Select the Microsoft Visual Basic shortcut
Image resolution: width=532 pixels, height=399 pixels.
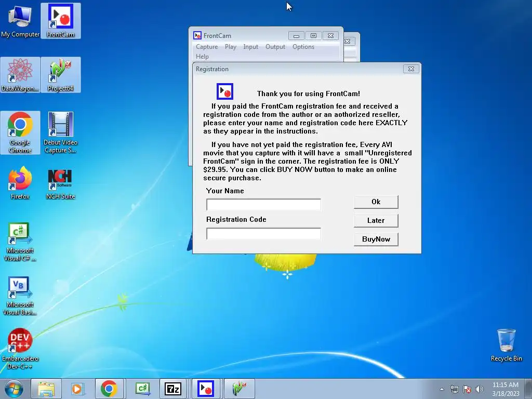click(x=20, y=296)
